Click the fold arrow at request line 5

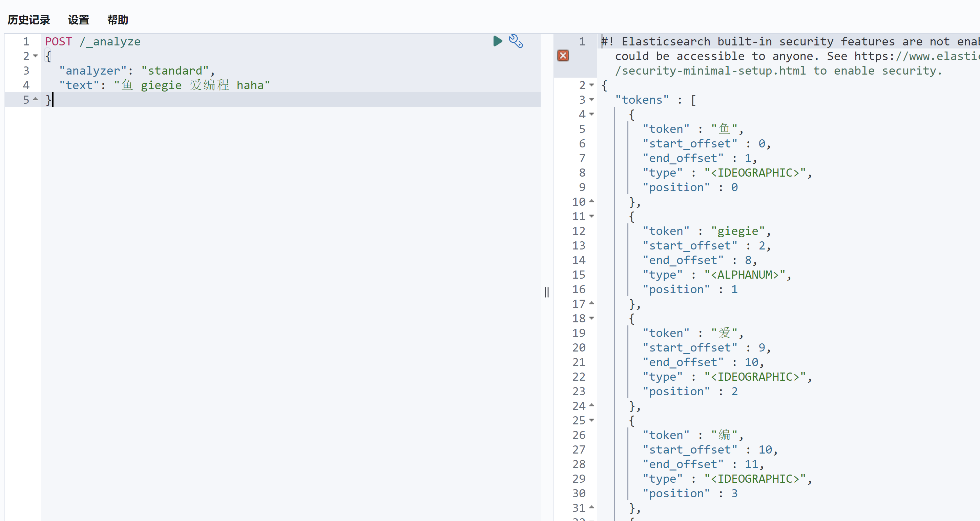(35, 99)
